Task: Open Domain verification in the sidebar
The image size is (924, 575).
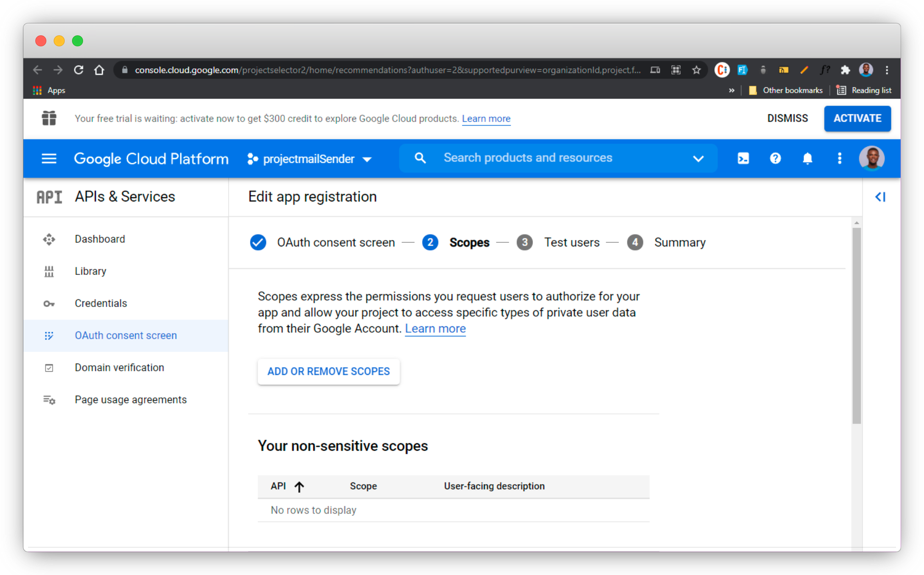Action: click(126, 368)
